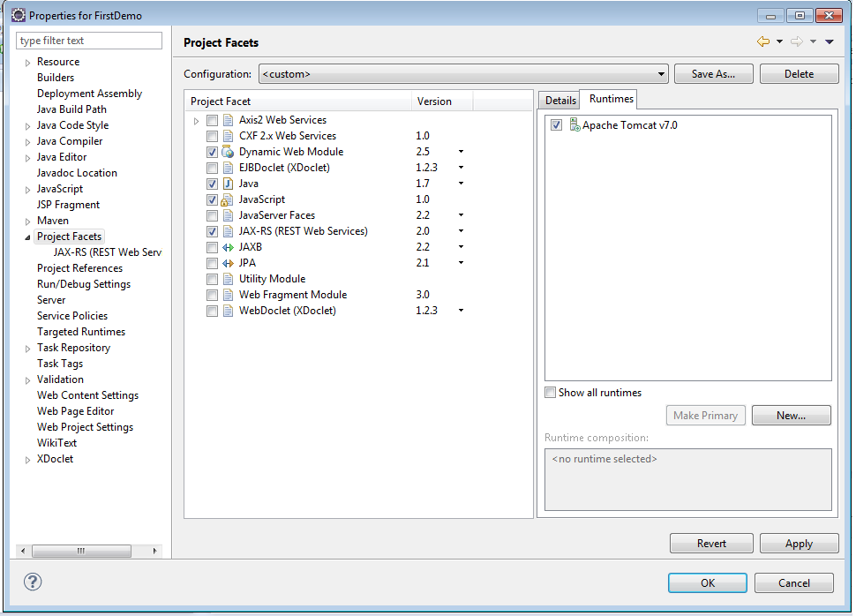856x616 pixels.
Task: Enable the Show all runtimes checkbox
Action: (x=550, y=392)
